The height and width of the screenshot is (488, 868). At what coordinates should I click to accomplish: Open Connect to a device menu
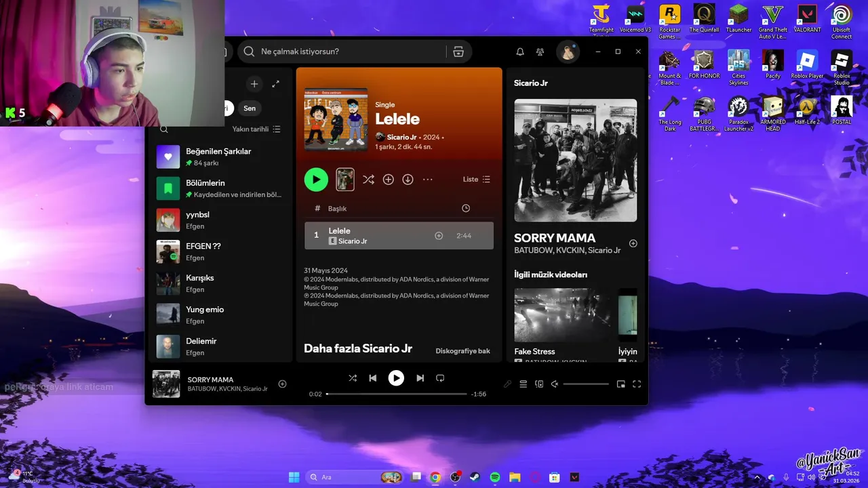[x=539, y=384]
